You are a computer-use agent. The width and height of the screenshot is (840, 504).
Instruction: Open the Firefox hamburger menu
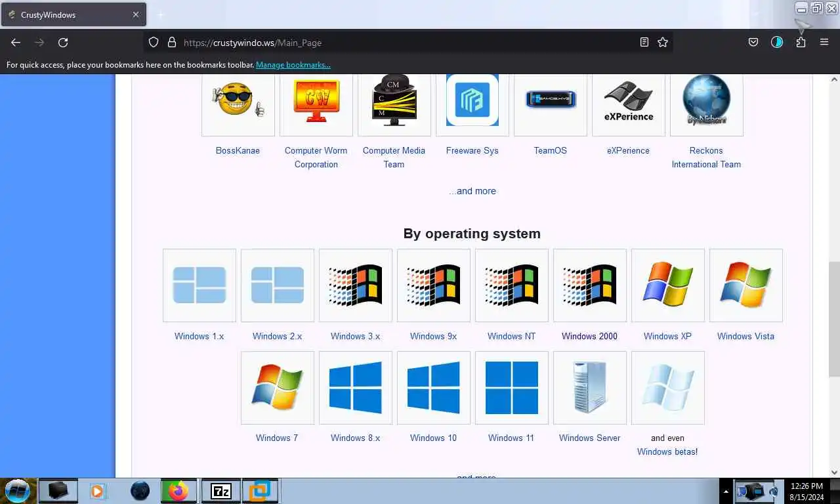[x=824, y=43]
